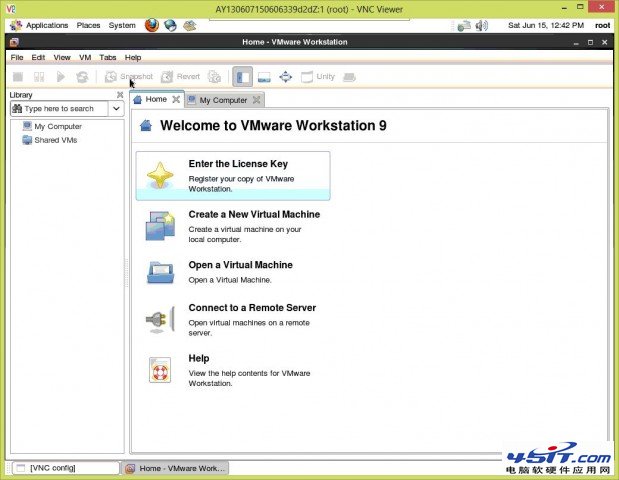
Task: Click the Revert toolbar button
Action: pyautogui.click(x=180, y=77)
